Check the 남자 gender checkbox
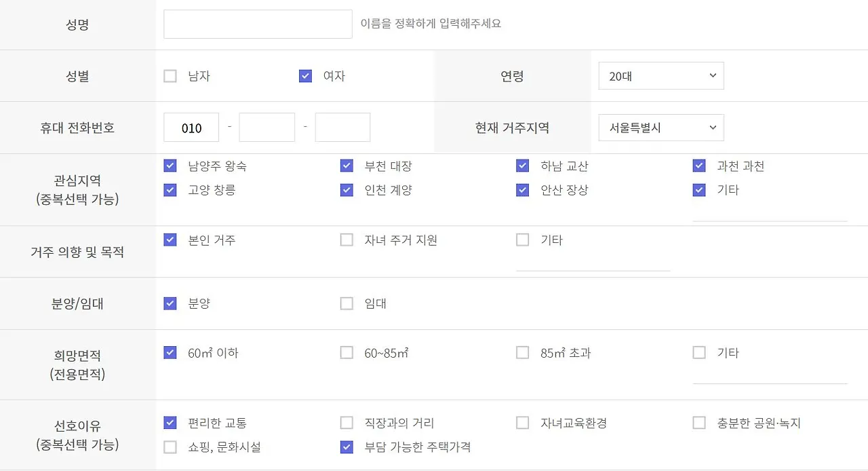868x471 pixels. 170,76
